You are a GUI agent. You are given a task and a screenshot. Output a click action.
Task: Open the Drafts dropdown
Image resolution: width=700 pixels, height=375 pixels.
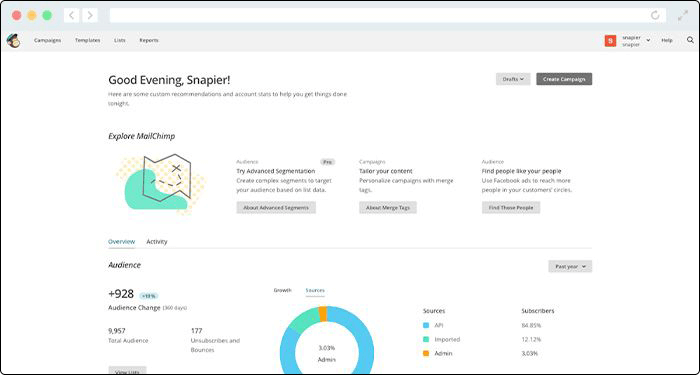pyautogui.click(x=513, y=79)
